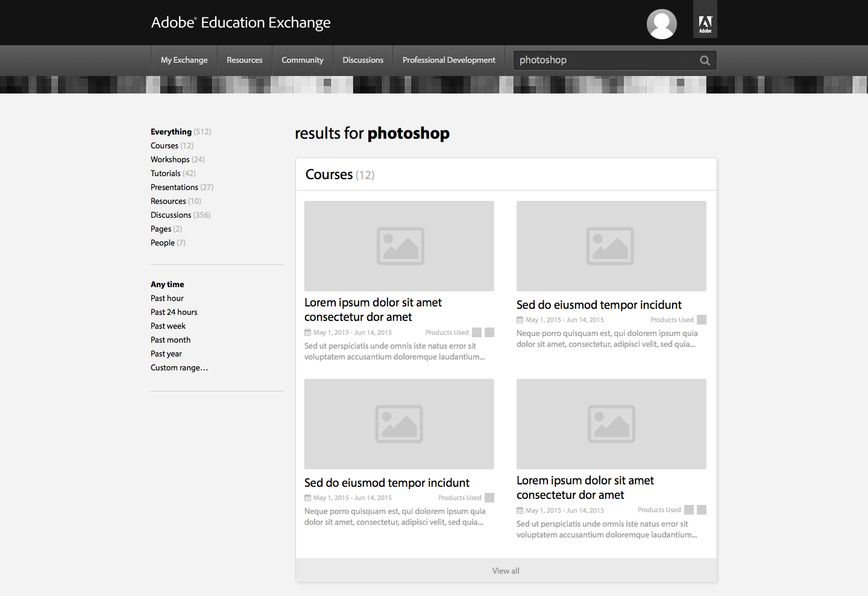Select the Past 24 hours filter
The image size is (868, 596).
(174, 312)
